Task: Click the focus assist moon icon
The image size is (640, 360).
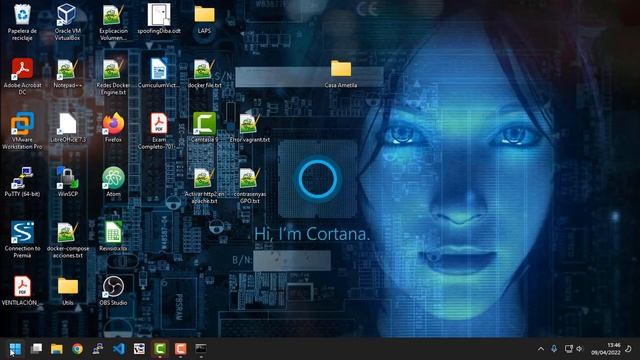Action: [x=629, y=349]
